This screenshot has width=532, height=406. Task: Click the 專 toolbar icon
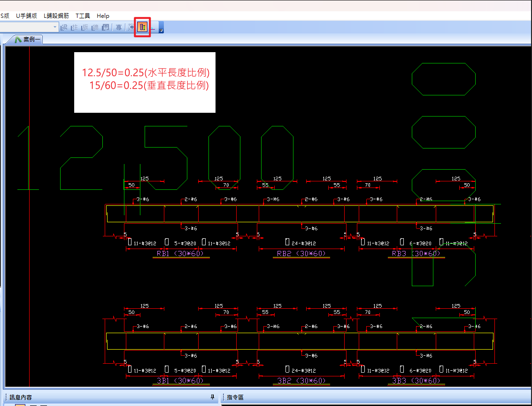pyautogui.click(x=119, y=28)
